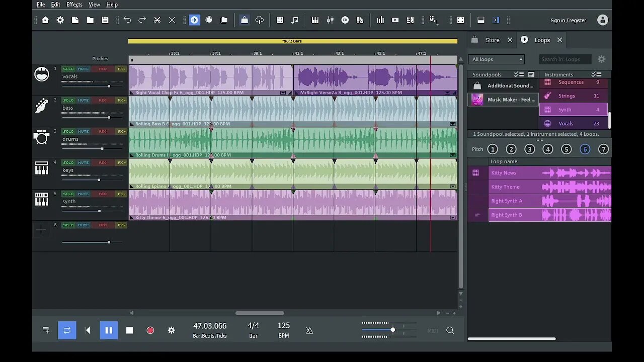
Task: Click Sign in / register link
Action: pyautogui.click(x=568, y=21)
